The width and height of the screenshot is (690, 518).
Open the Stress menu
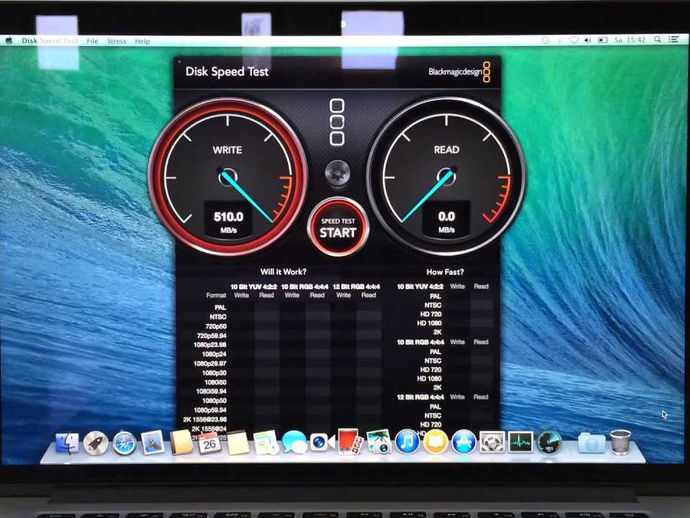tap(117, 41)
